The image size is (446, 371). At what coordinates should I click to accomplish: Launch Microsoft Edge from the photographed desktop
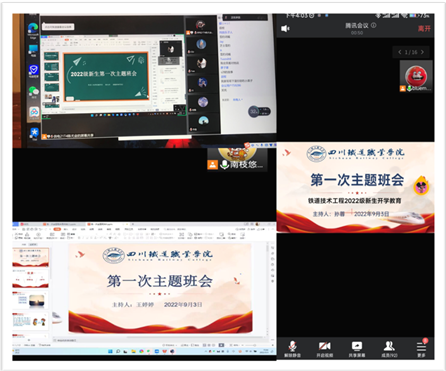click(33, 29)
